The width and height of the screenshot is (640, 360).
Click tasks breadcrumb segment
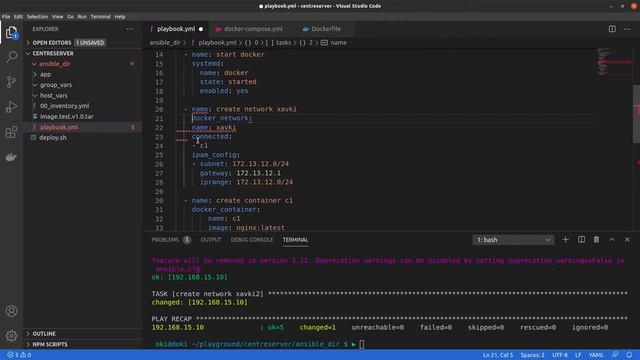pyautogui.click(x=283, y=42)
